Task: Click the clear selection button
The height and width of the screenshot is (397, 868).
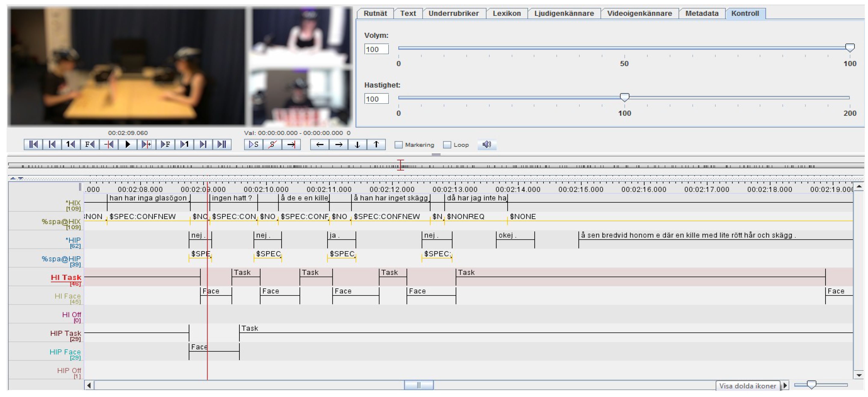Action: 272,144
